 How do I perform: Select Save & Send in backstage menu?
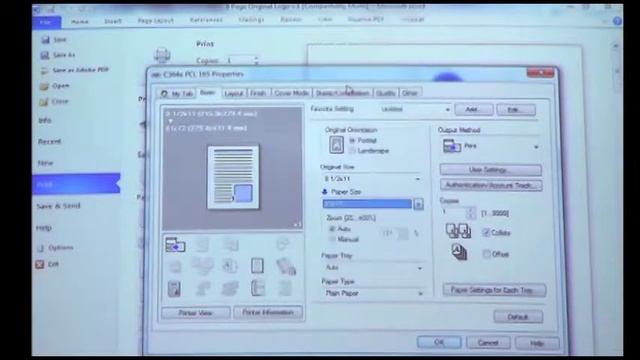(58, 206)
